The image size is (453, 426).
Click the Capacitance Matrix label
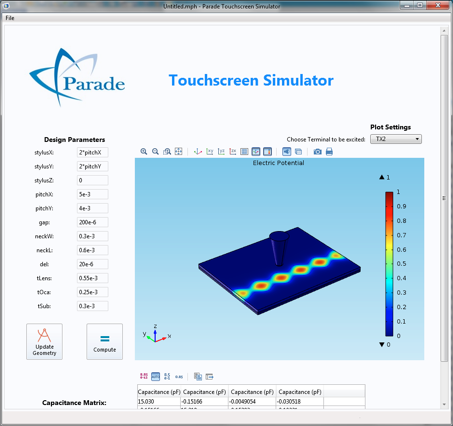74,403
